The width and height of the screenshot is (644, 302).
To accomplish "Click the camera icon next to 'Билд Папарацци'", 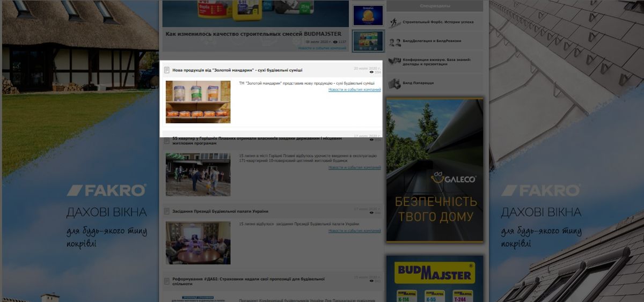I will [x=394, y=83].
